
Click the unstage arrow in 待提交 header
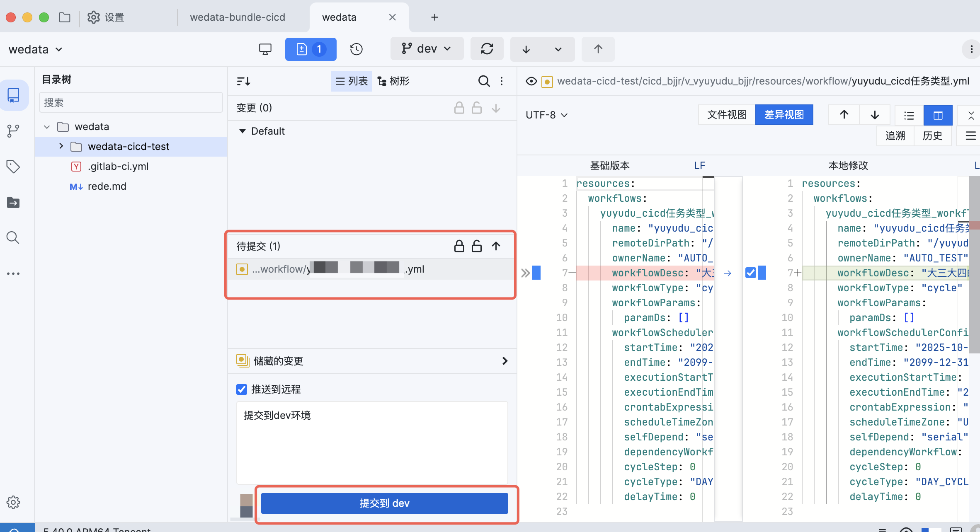tap(496, 246)
